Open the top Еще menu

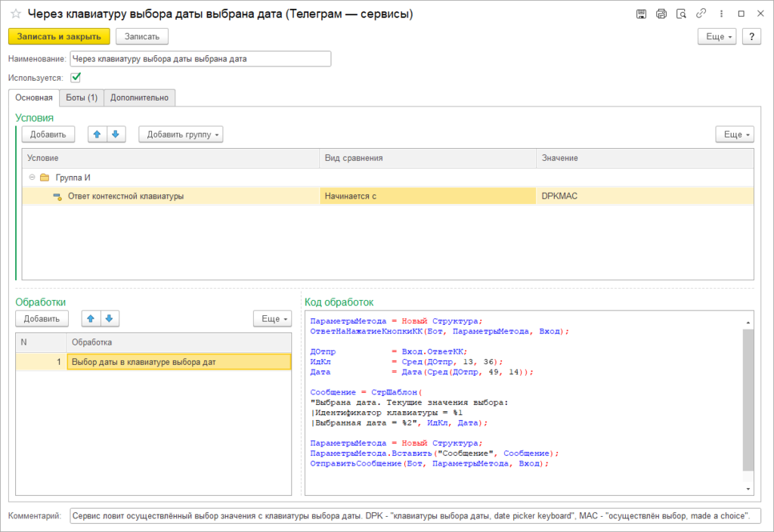[717, 36]
